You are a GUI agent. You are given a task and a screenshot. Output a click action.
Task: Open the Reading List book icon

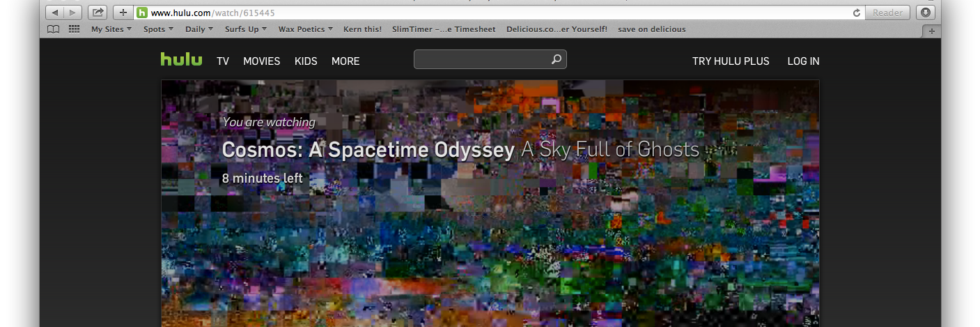point(54,29)
